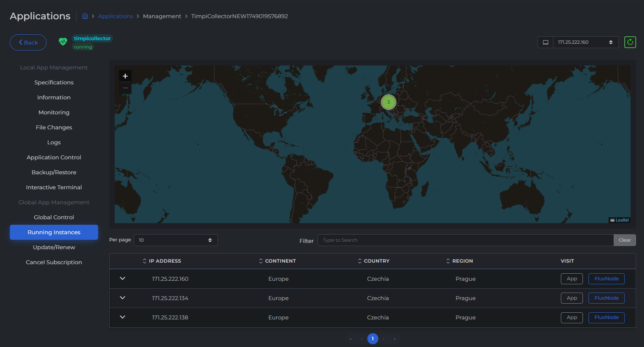Click the green refresh icon button

pyautogui.click(x=630, y=42)
